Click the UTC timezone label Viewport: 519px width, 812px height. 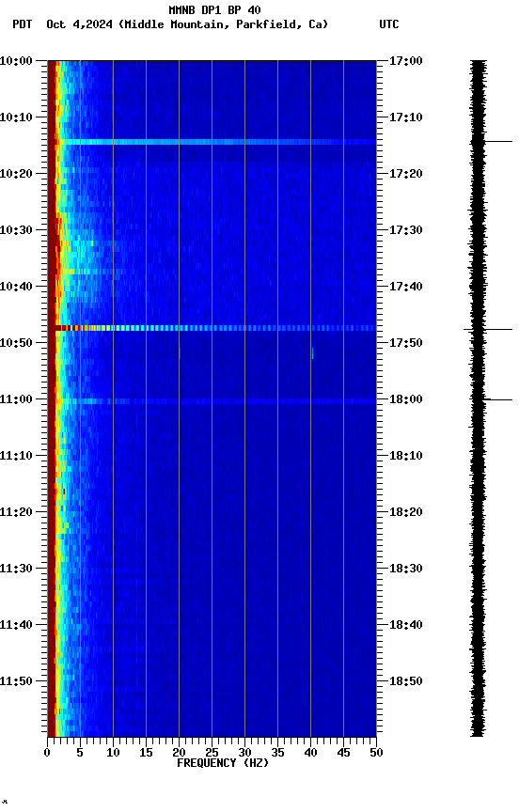pyautogui.click(x=389, y=24)
